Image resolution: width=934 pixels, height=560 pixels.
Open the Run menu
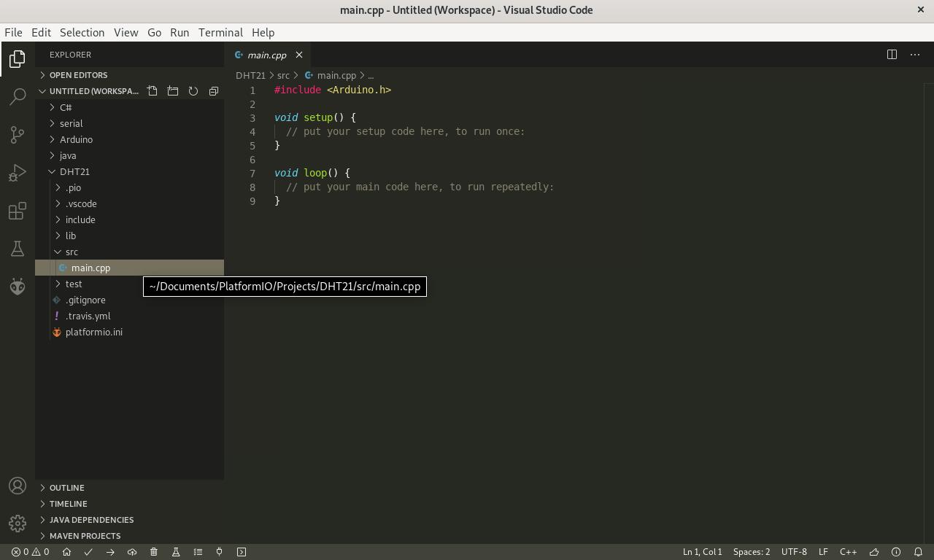point(180,32)
